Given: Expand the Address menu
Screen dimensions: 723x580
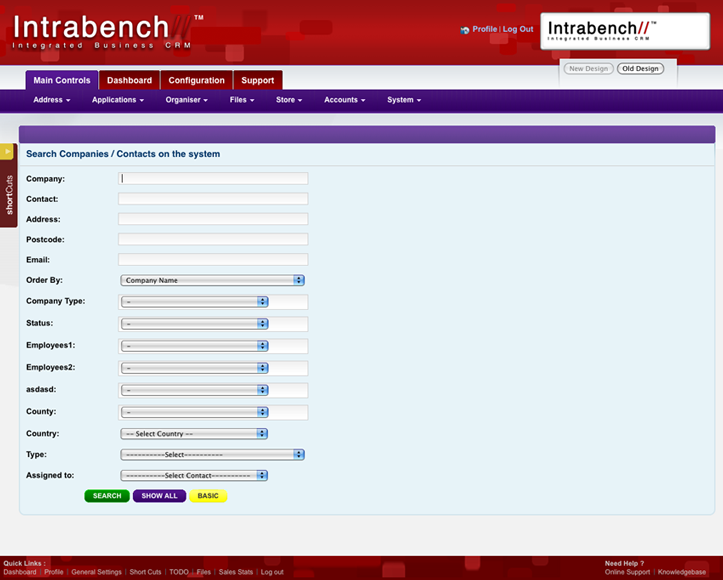Looking at the screenshot, I should tap(52, 100).
